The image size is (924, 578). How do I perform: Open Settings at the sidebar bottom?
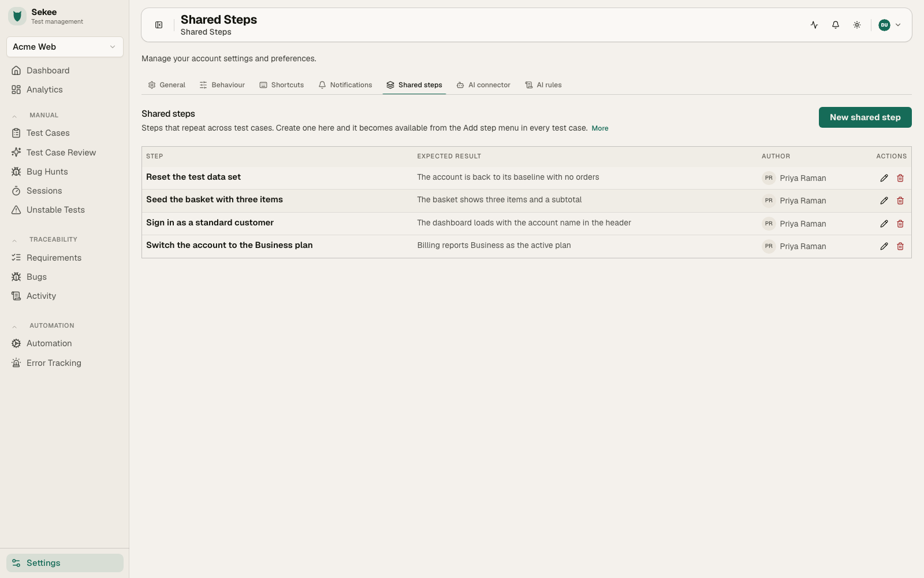tap(65, 563)
